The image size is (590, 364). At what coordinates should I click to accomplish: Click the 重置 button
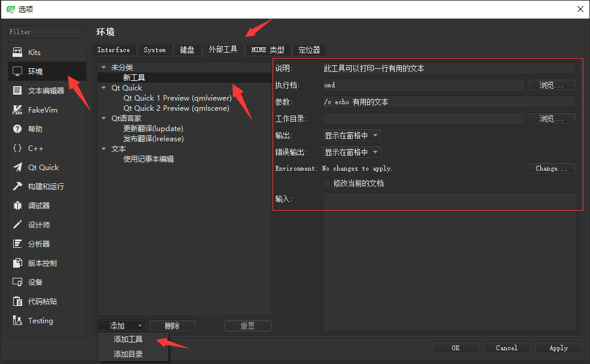(x=247, y=326)
